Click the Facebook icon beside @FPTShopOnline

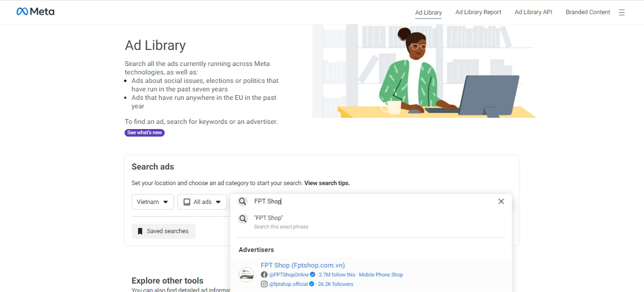click(x=264, y=275)
